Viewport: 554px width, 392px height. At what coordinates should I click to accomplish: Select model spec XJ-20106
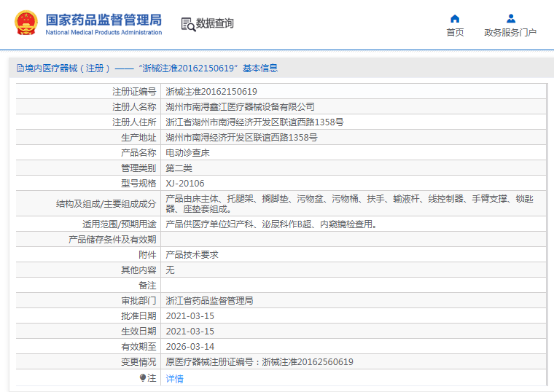tap(185, 184)
